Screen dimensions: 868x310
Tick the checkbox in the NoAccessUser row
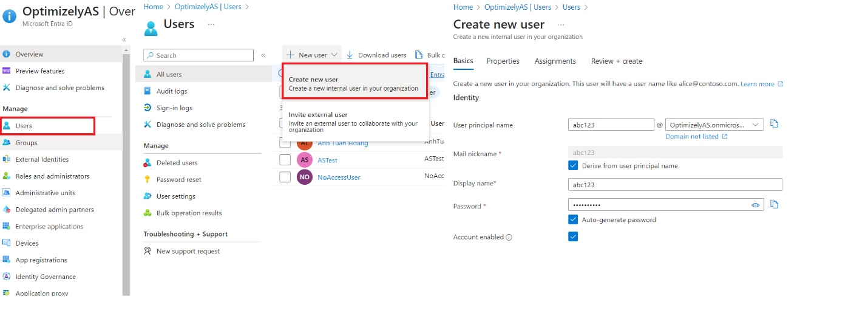tap(285, 177)
